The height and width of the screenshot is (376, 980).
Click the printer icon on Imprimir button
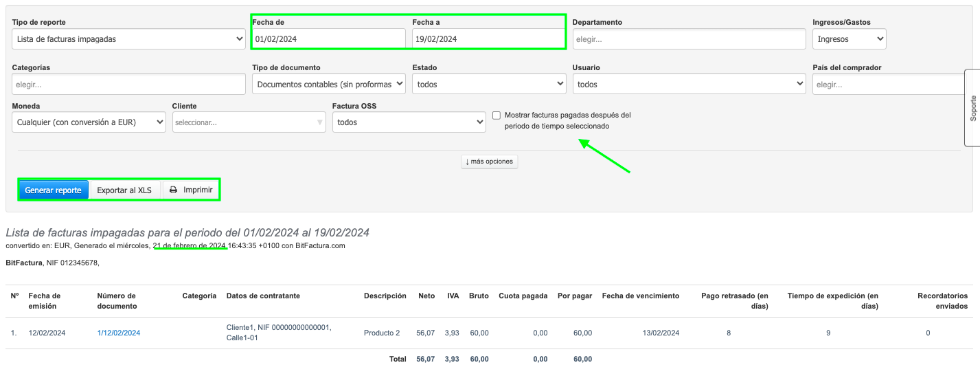point(174,190)
